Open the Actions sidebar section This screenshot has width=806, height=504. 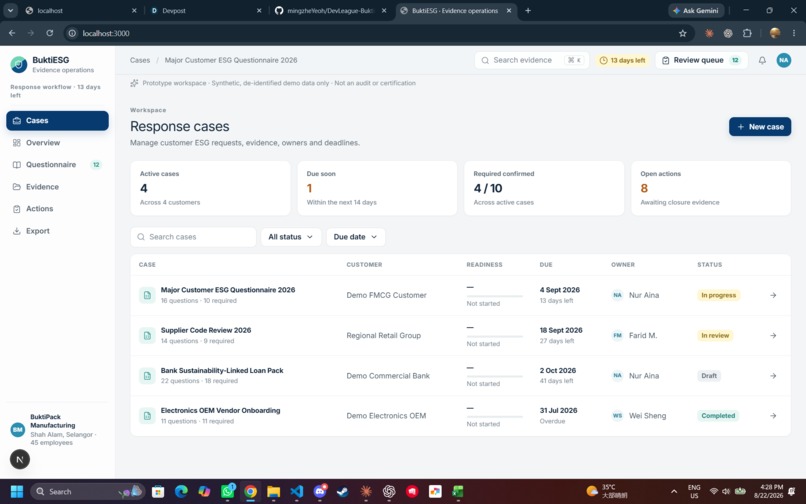tap(57, 209)
